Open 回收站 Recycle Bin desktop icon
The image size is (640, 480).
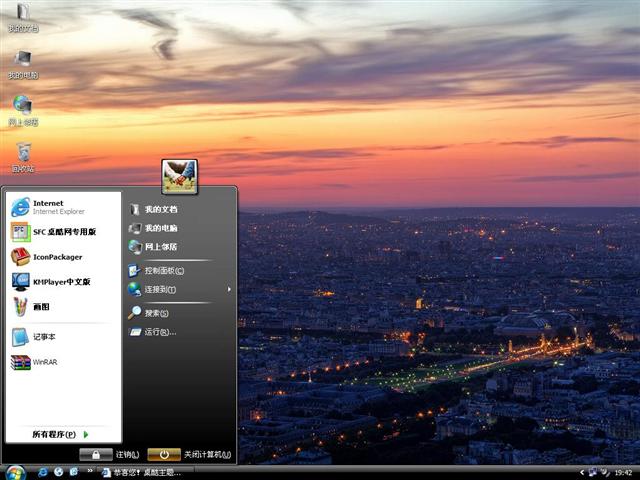coord(23,155)
